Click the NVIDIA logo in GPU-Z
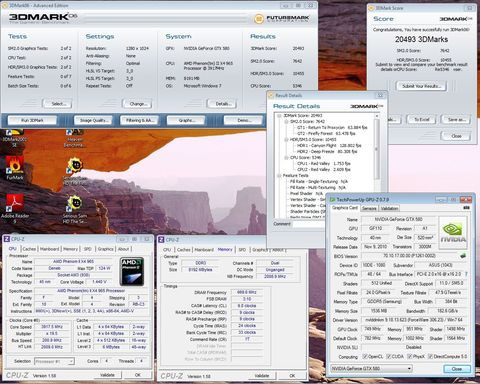Viewport: 480px width, 384px height. coord(453,233)
